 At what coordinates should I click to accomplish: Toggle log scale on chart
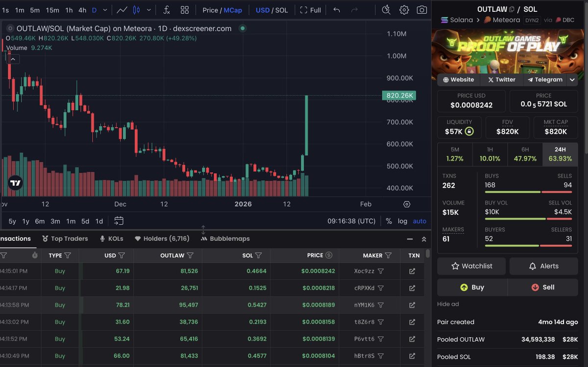(402, 221)
